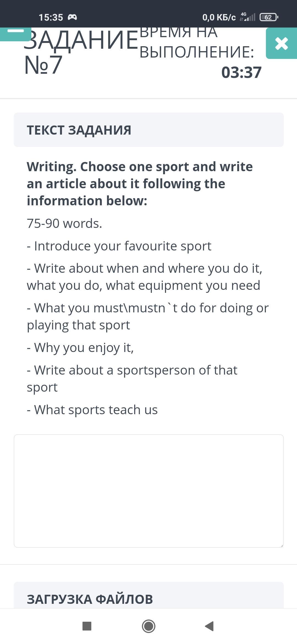Tap the 03:37 countdown timer
Image resolution: width=297 pixels, height=644 pixels.
pyautogui.click(x=241, y=72)
